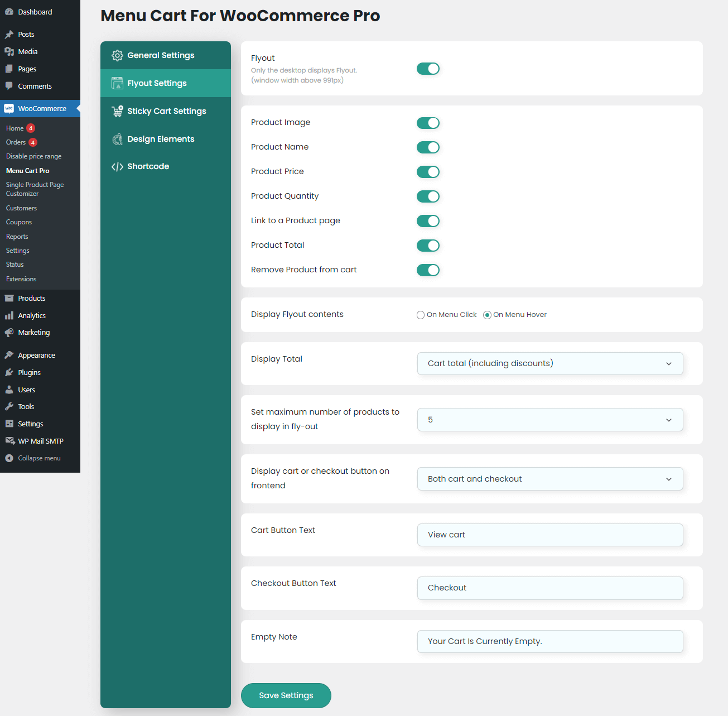Open Disable price range link
The image size is (728, 716).
pos(34,156)
